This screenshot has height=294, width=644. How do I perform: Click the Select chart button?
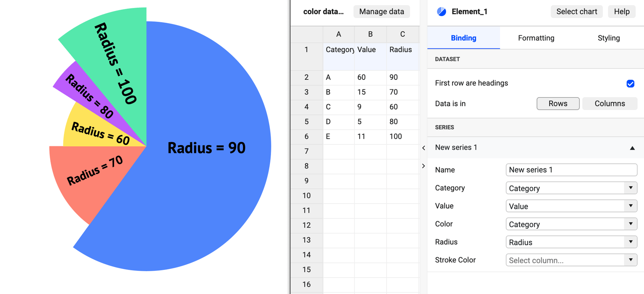point(577,12)
